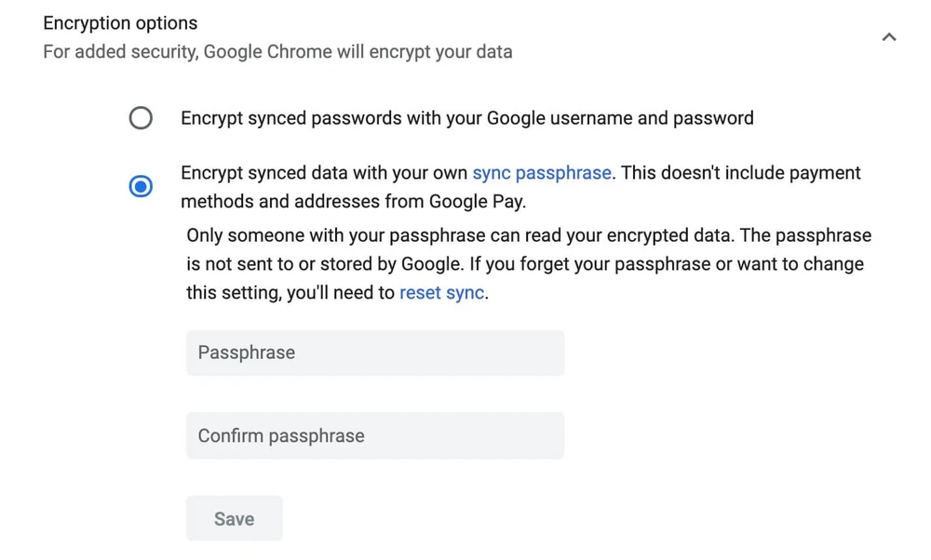Follow the "reset sync" link
Viewport: 931px width, 560px height.
[x=441, y=292]
